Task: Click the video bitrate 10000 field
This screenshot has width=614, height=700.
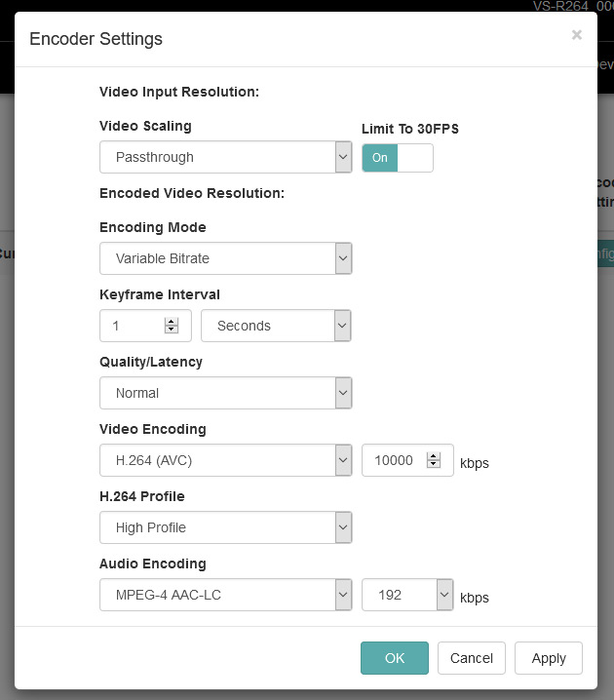Action: pyautogui.click(x=393, y=460)
